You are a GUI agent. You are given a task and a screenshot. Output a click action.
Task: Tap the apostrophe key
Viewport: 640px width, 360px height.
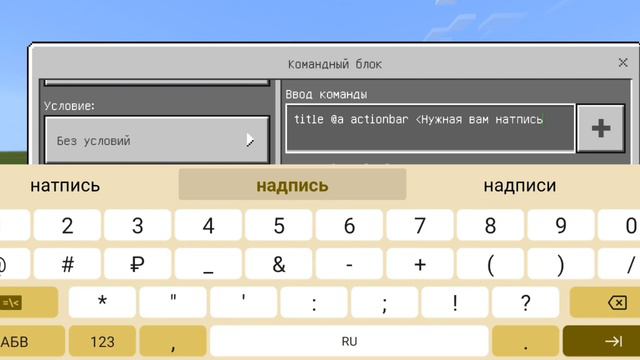244,302
